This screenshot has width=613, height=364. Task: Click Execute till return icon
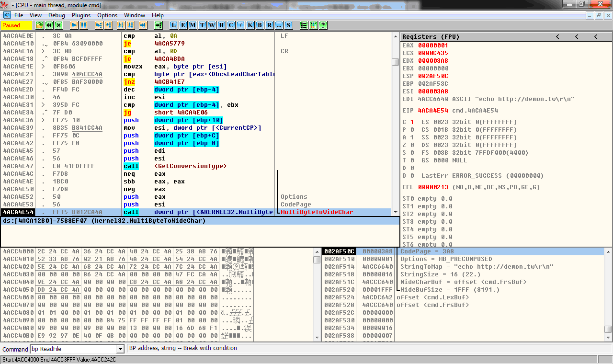coord(142,25)
